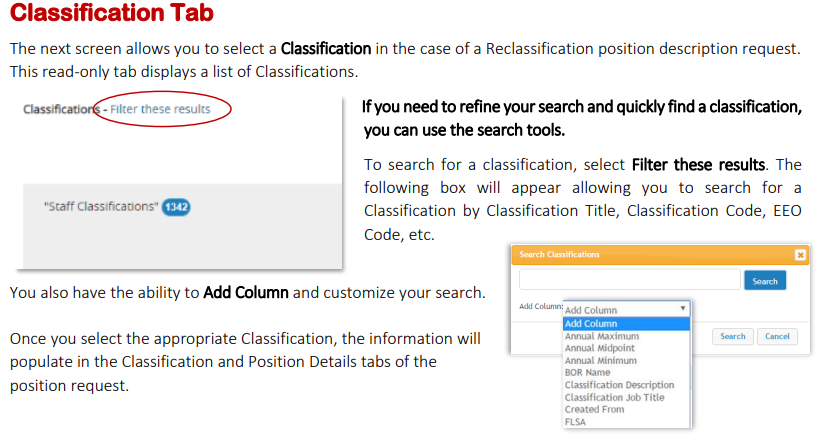The image size is (824, 437).
Task: Open the Add Column dropdown arrow
Action: coord(683,310)
